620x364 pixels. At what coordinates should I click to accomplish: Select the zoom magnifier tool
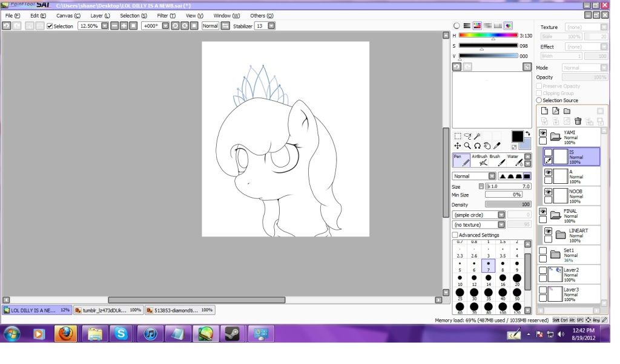[467, 146]
